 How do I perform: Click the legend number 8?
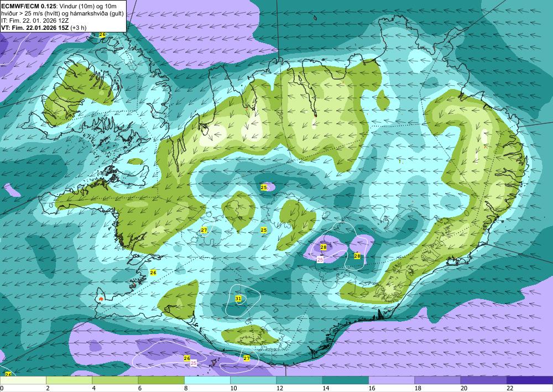click(x=186, y=388)
